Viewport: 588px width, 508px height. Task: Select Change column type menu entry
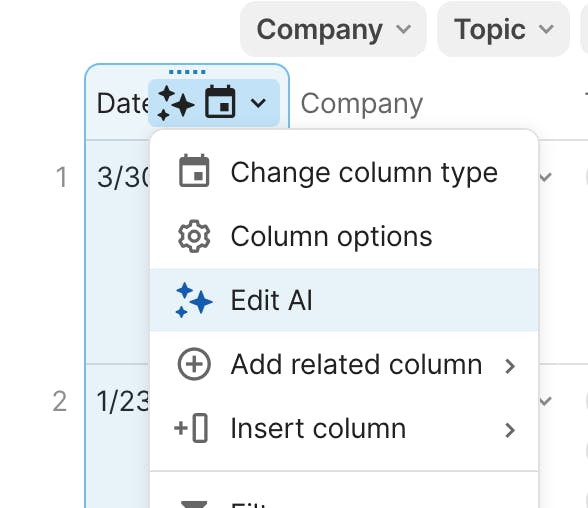click(x=344, y=172)
